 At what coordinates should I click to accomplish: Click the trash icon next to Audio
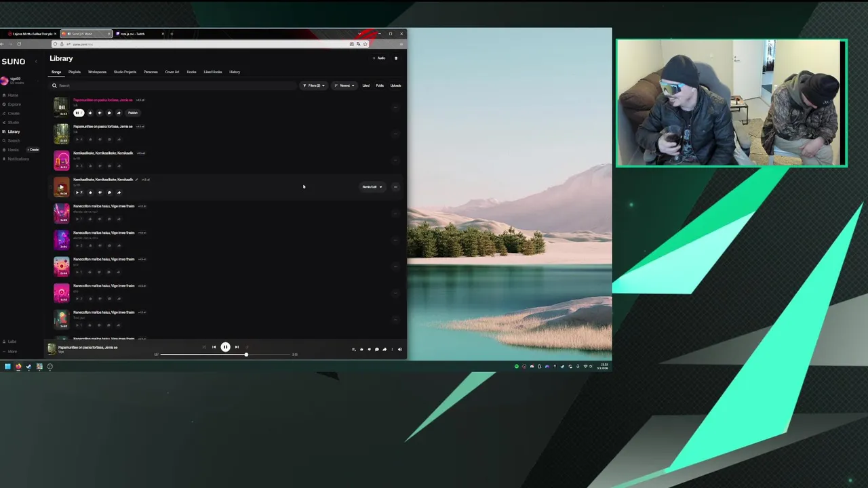click(396, 58)
